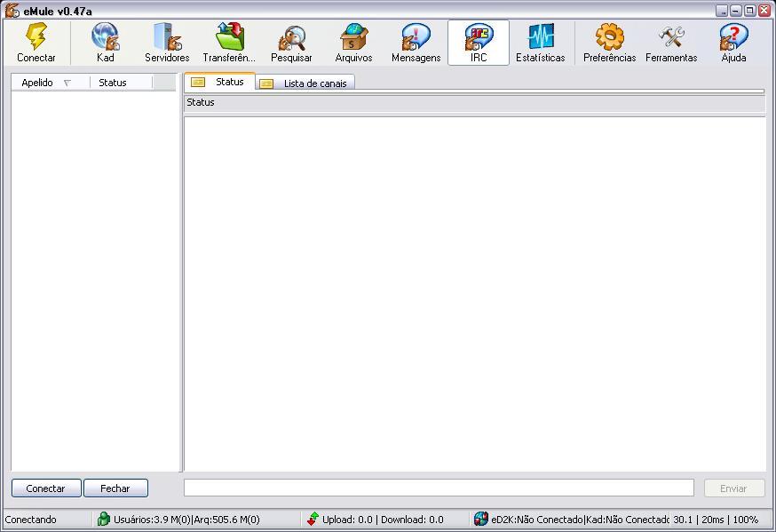Open the Ferramentas tools menu
Screen dimensions: 776x532
coord(671,43)
